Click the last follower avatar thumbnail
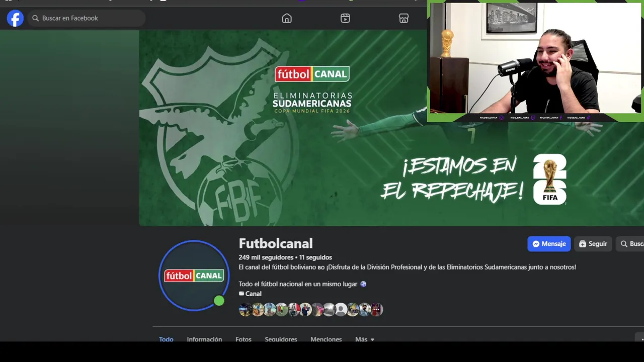The width and height of the screenshot is (644, 362). (x=377, y=310)
